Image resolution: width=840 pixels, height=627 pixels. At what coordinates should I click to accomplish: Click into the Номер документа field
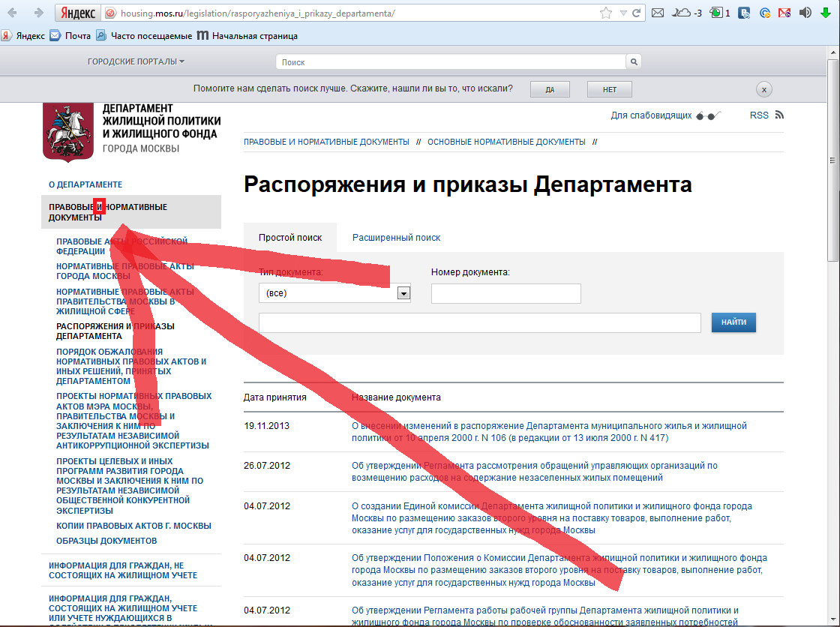pyautogui.click(x=505, y=293)
